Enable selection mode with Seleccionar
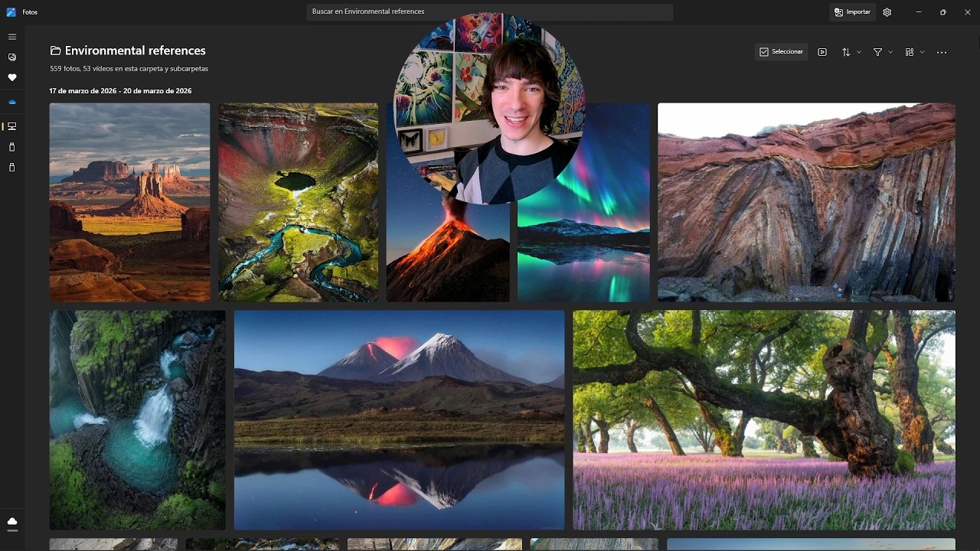Image resolution: width=980 pixels, height=551 pixels. 781,52
